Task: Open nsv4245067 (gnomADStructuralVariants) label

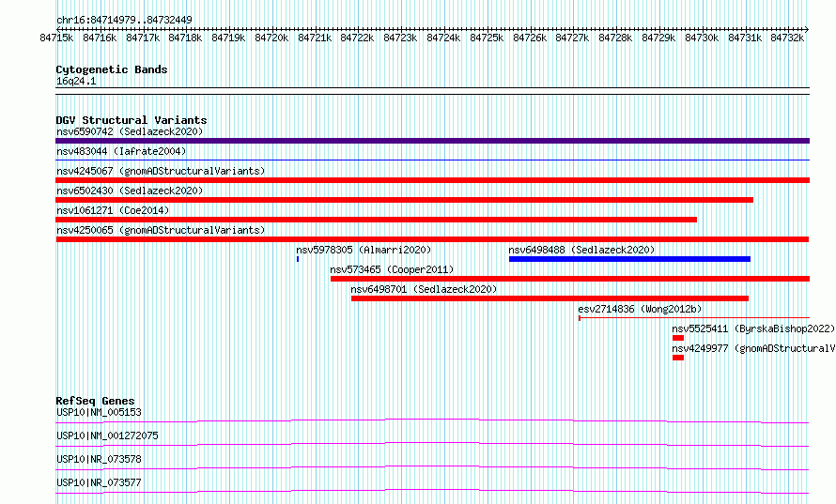Action: pos(161,171)
